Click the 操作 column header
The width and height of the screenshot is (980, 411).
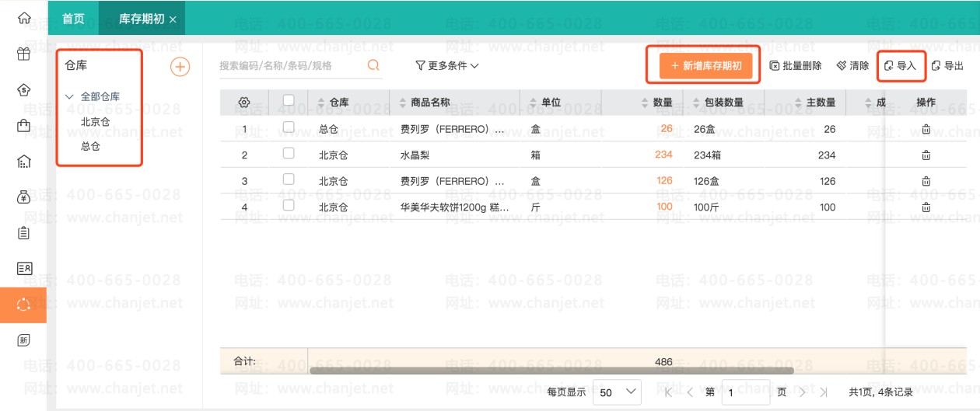coord(926,103)
